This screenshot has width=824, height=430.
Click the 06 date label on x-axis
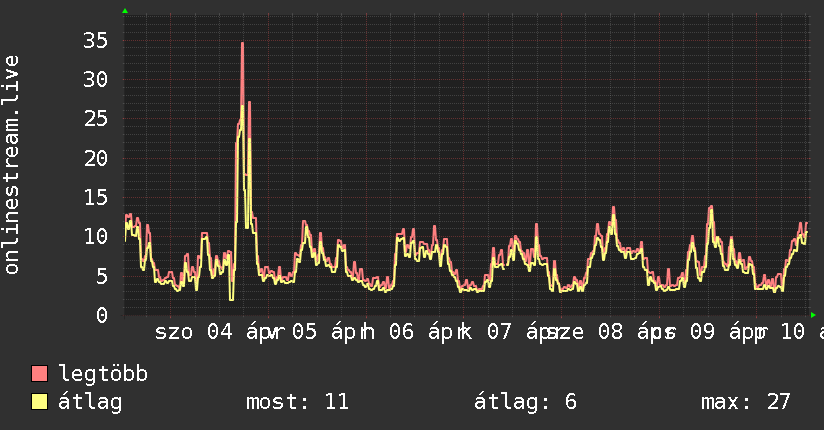point(401,332)
